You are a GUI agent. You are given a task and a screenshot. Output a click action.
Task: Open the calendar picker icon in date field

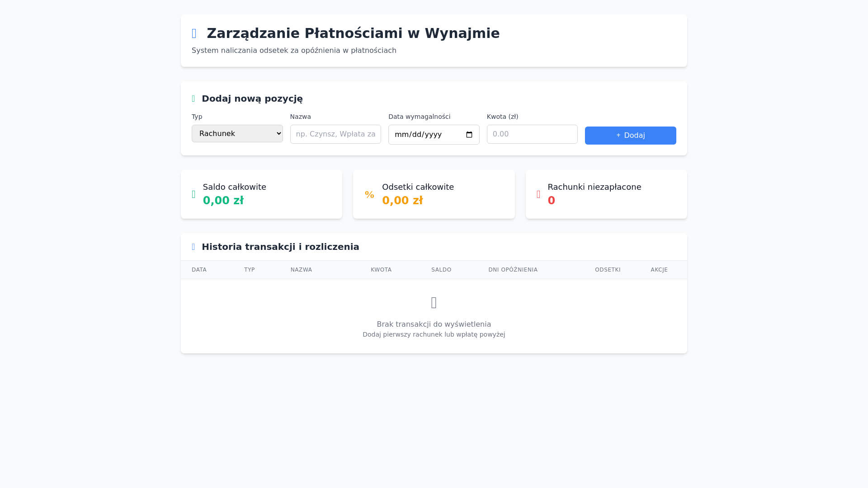tap(469, 135)
